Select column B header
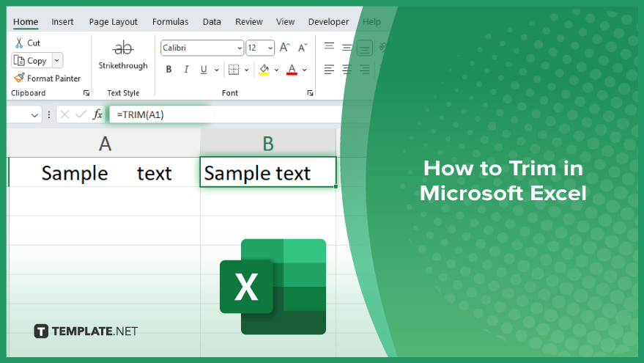Screen dimensions: 644x363 268,143
